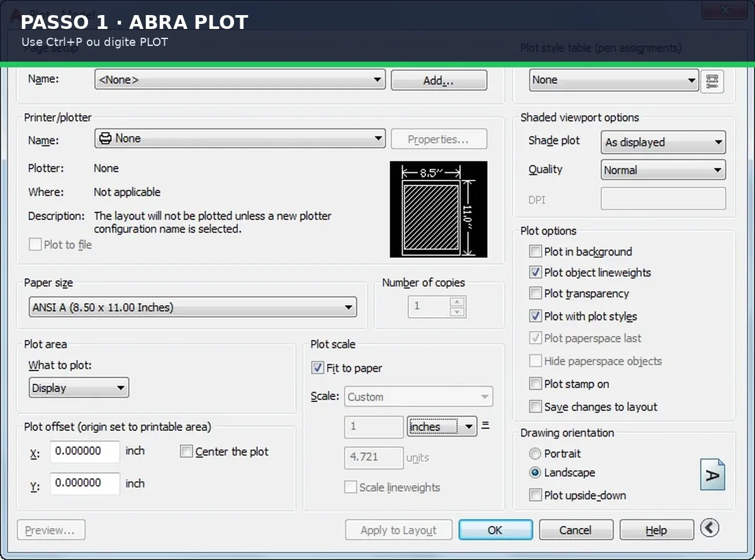Screen dimensions: 755x560
Task: Click the scale value field showing 1
Action: 374,427
